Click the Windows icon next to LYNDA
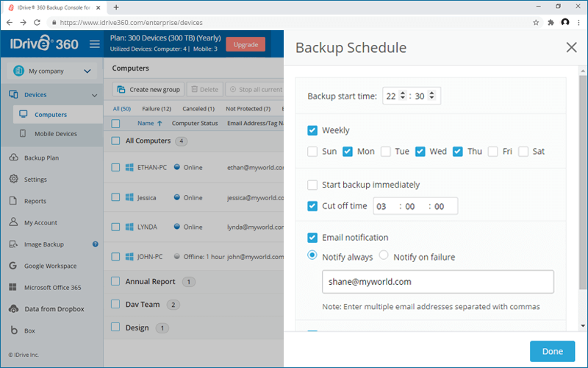Screen dimensions: 588x368 click(129, 227)
